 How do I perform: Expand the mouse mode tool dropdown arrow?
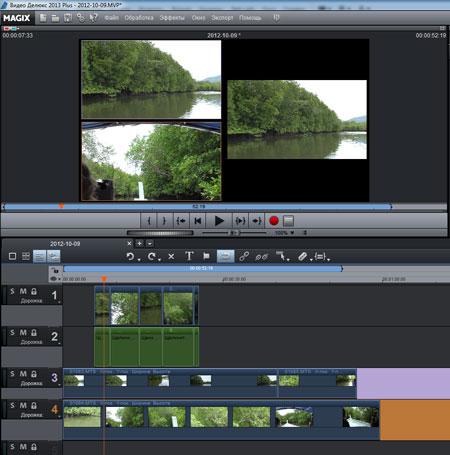[x=288, y=259]
